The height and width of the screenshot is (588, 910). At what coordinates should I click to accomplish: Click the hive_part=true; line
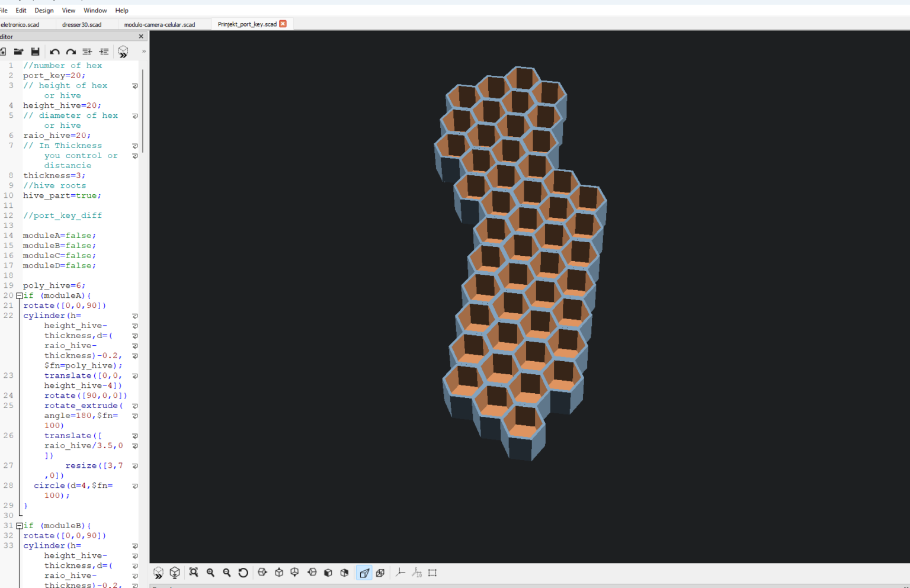(x=62, y=195)
